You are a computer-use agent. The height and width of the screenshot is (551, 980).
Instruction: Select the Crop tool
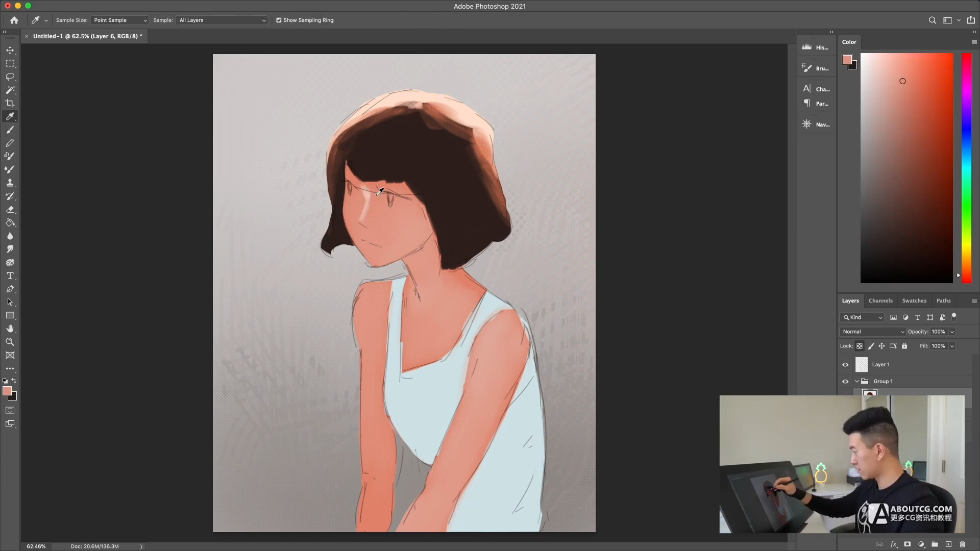(10, 103)
